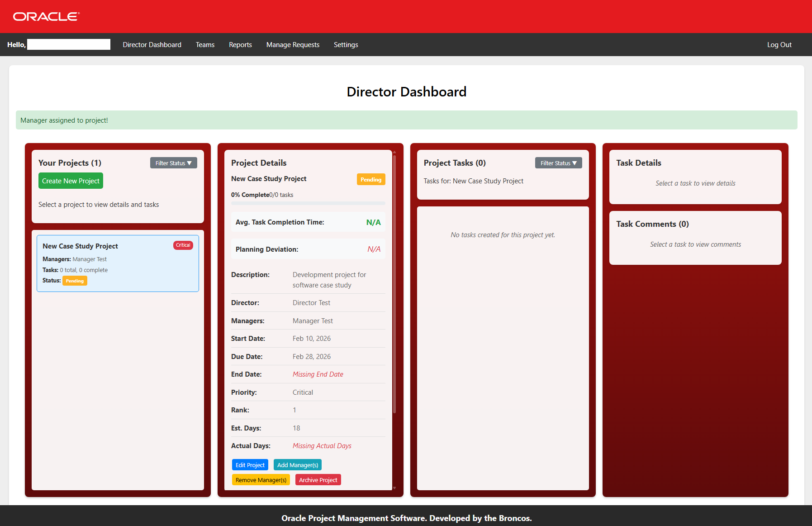
Task: Select Director Dashboard nav link
Action: 152,45
